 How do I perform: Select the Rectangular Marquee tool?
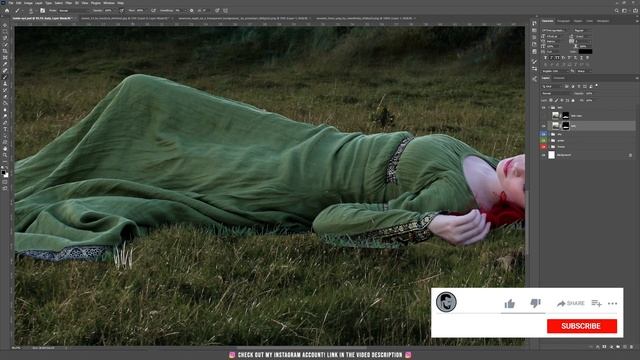point(5,32)
